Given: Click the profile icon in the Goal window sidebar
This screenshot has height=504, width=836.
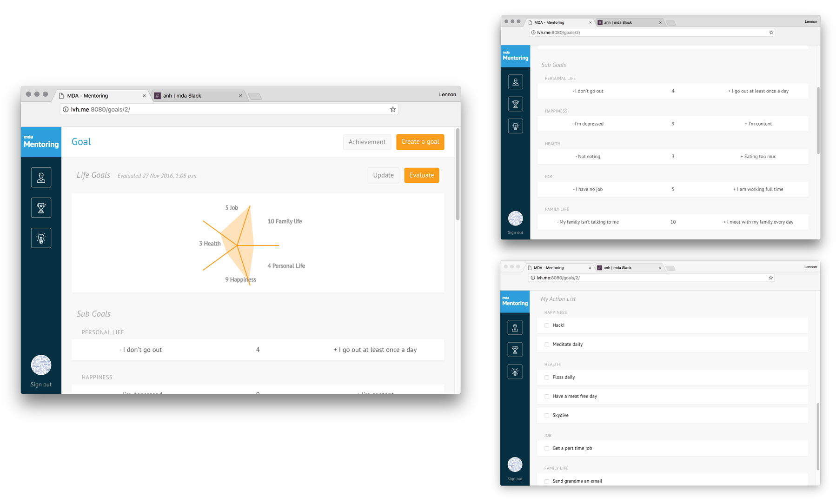Looking at the screenshot, I should 41,178.
